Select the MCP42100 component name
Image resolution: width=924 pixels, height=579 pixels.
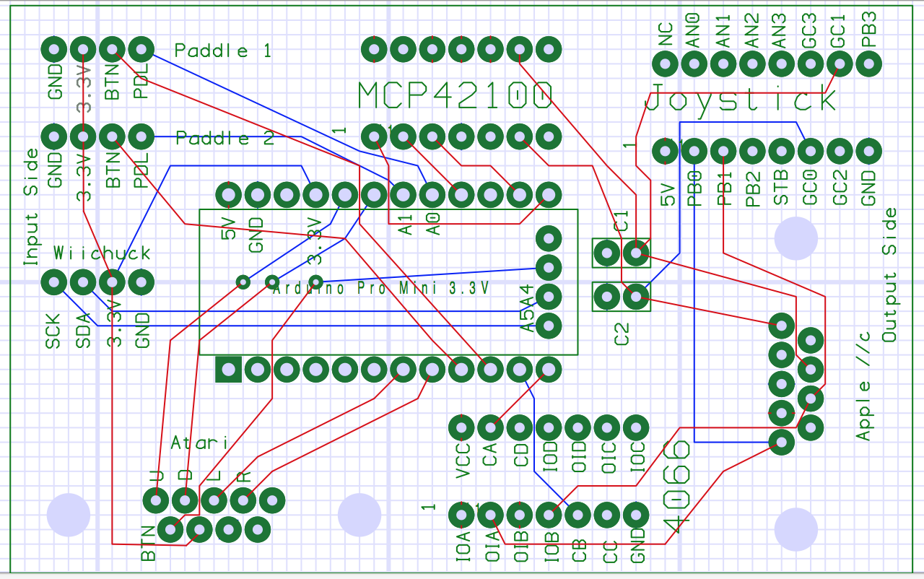tap(456, 95)
